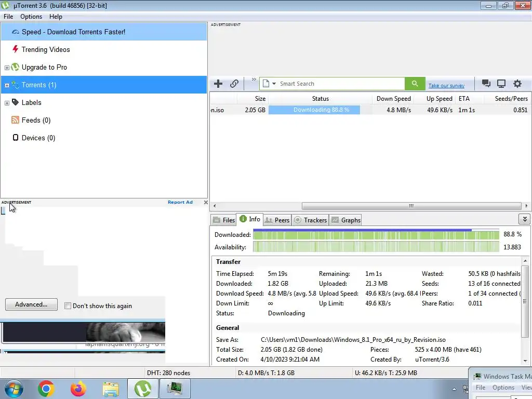The image size is (532, 399).
Task: Click the lightning bolt Trending Videos icon
Action: (15, 49)
